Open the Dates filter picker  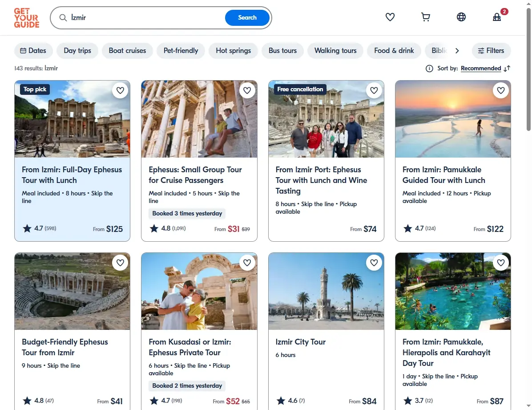click(x=33, y=51)
